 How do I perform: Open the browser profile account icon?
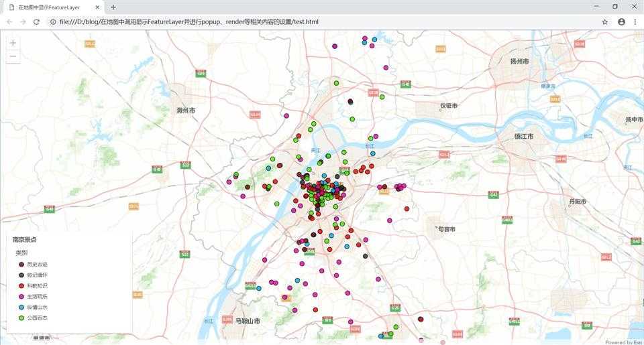[621, 21]
